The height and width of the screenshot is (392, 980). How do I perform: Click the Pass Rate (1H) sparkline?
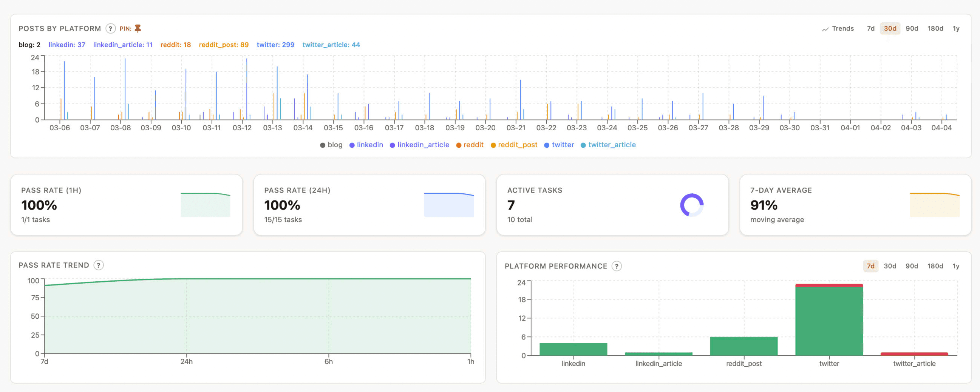206,205
